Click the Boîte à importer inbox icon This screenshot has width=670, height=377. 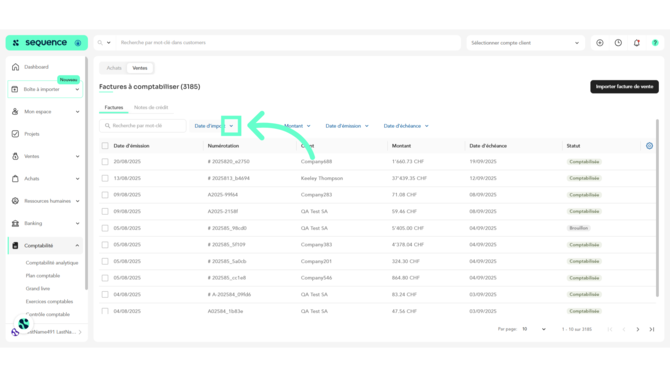(x=15, y=89)
